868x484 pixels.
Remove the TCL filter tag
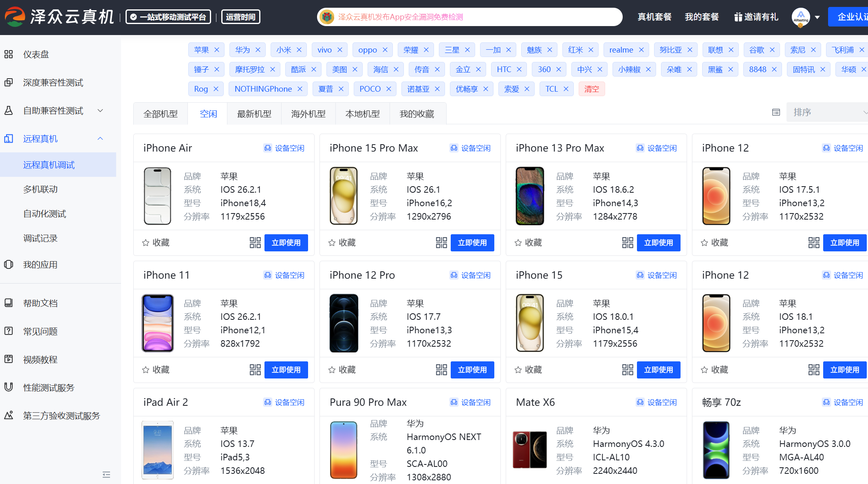pos(566,89)
